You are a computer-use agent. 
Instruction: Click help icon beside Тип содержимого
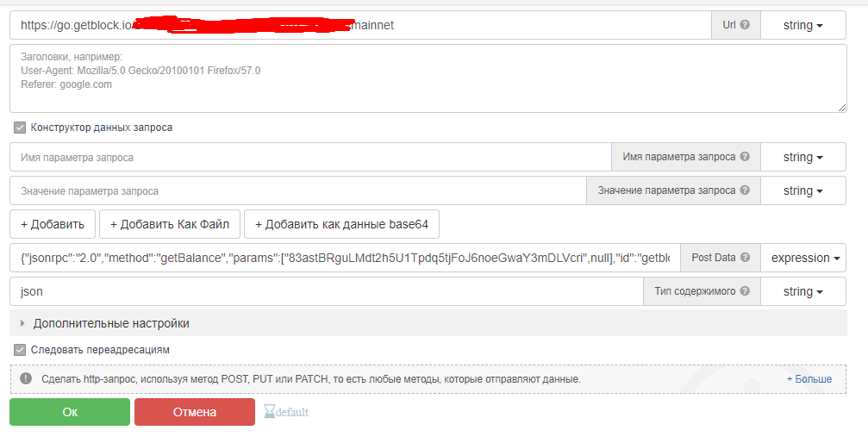pyautogui.click(x=745, y=291)
